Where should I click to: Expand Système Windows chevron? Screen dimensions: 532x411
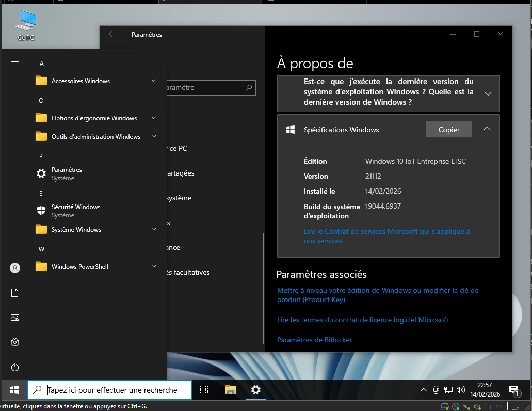click(154, 229)
